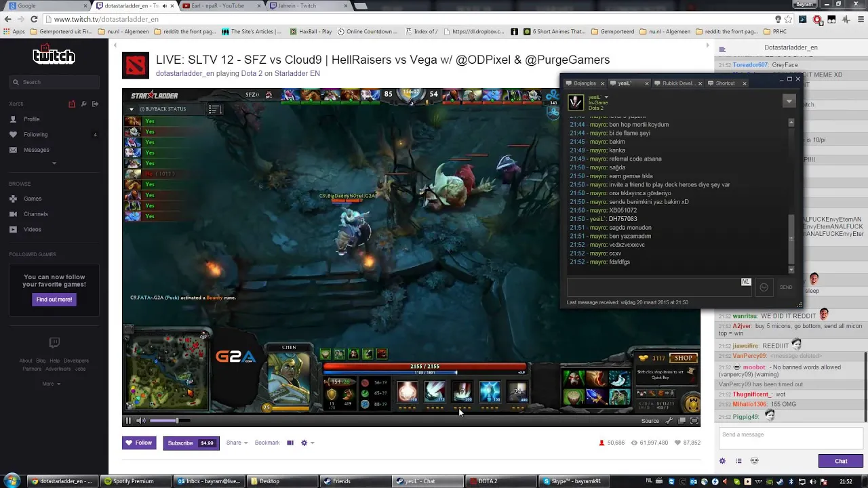
Task: Mute the stream volume speaker icon
Action: click(140, 421)
